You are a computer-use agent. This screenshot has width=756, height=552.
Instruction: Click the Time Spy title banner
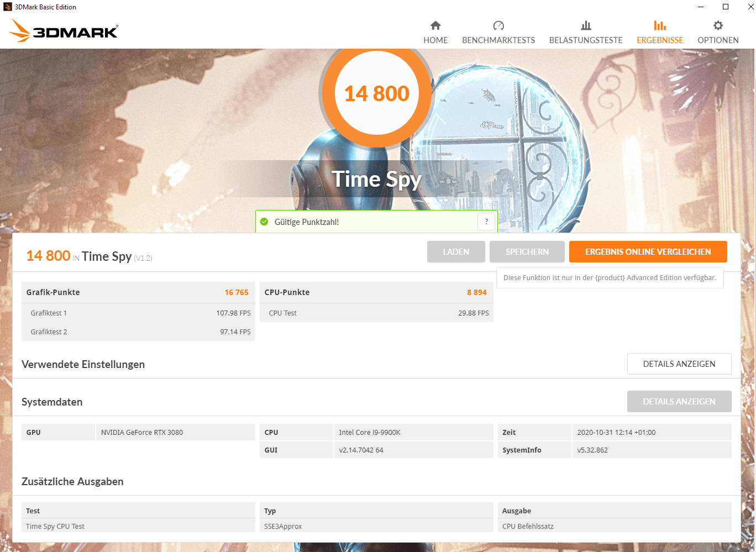click(377, 179)
